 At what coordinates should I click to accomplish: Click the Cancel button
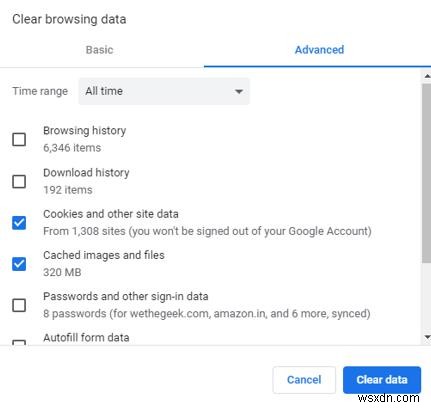point(304,380)
